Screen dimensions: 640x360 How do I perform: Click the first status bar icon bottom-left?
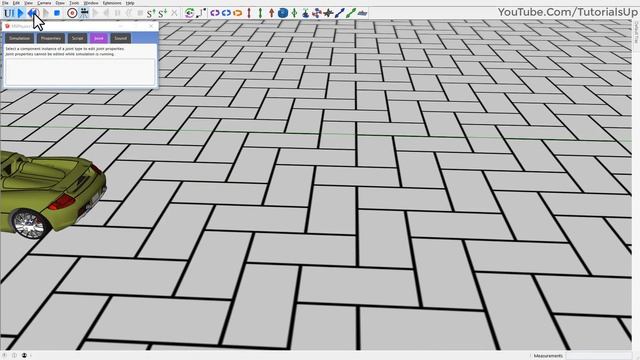point(5,356)
